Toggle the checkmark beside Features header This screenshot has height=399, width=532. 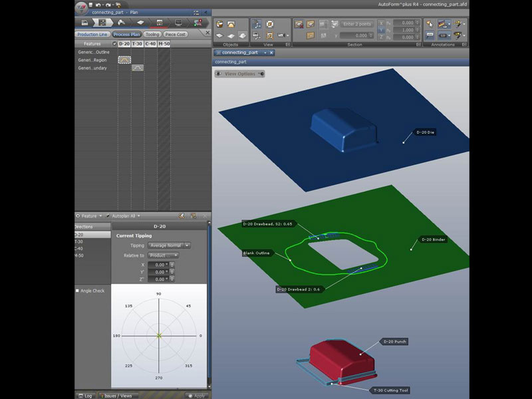click(x=114, y=44)
